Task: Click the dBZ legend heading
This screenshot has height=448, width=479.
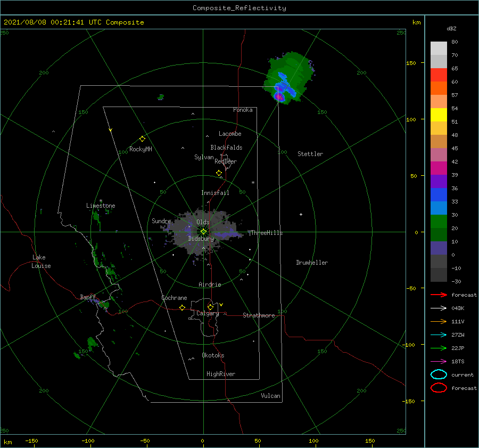Action: (x=451, y=28)
